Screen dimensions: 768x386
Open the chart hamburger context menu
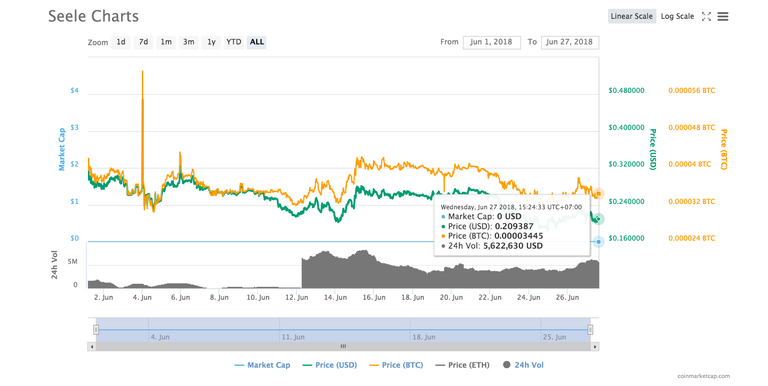click(x=723, y=17)
